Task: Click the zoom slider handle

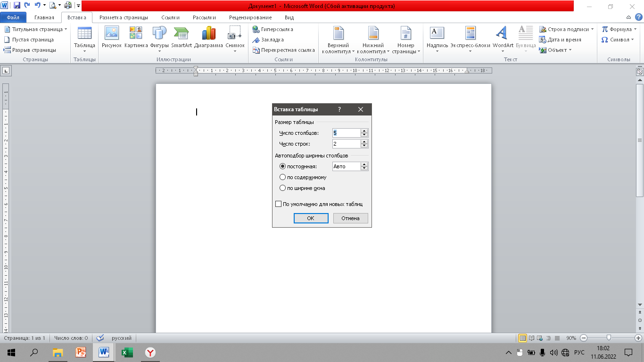Action: click(x=609, y=337)
